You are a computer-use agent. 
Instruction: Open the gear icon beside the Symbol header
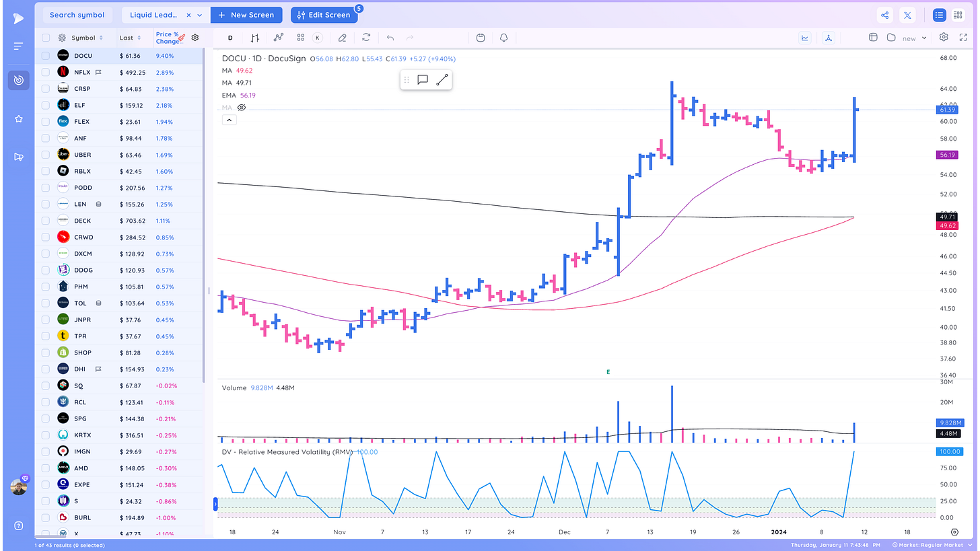coord(62,38)
